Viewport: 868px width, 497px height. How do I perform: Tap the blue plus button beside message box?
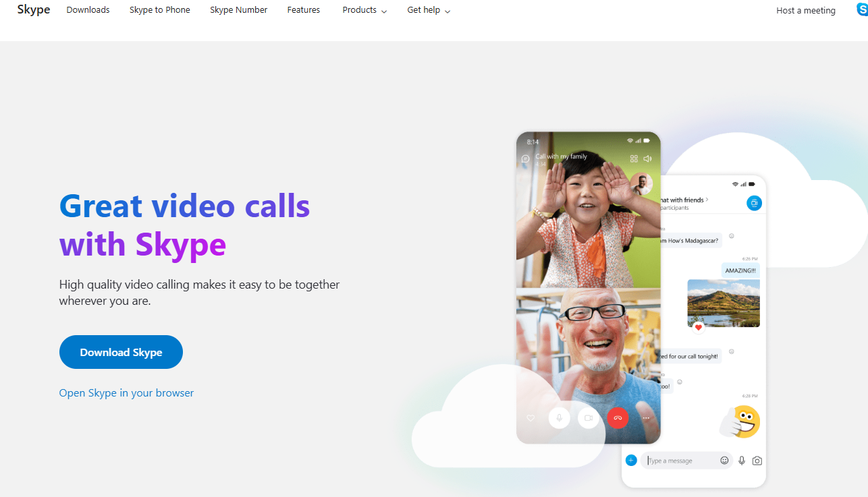tap(631, 461)
